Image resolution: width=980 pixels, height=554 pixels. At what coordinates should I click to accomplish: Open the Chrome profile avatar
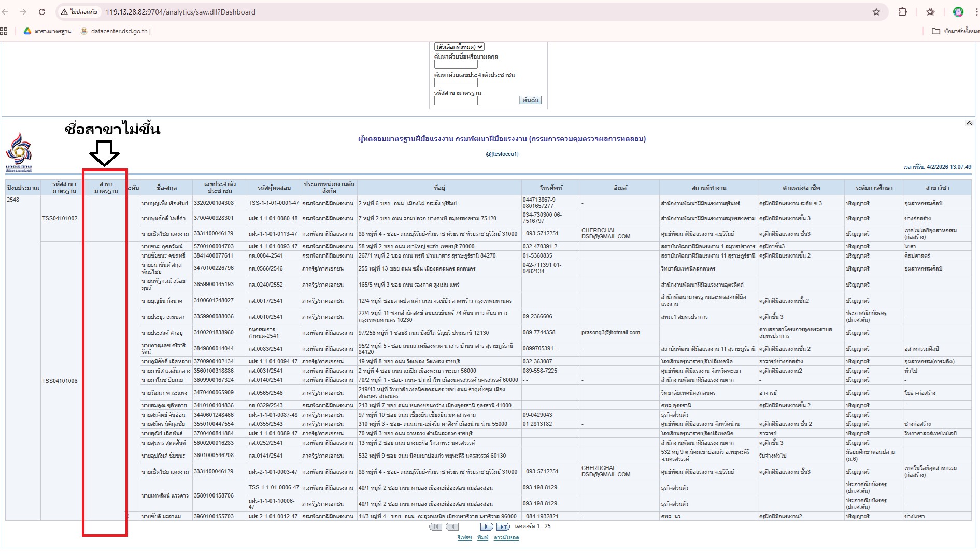pyautogui.click(x=958, y=12)
